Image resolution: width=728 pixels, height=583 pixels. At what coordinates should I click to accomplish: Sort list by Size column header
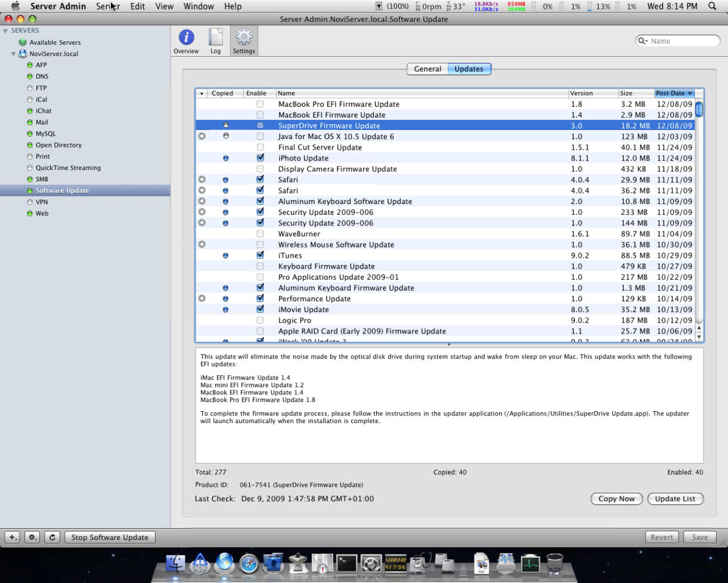636,93
